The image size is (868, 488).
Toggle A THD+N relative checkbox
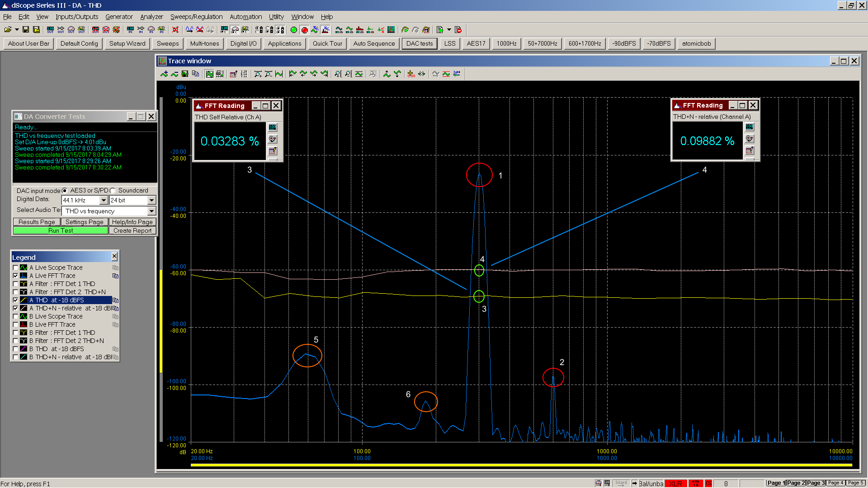point(16,308)
